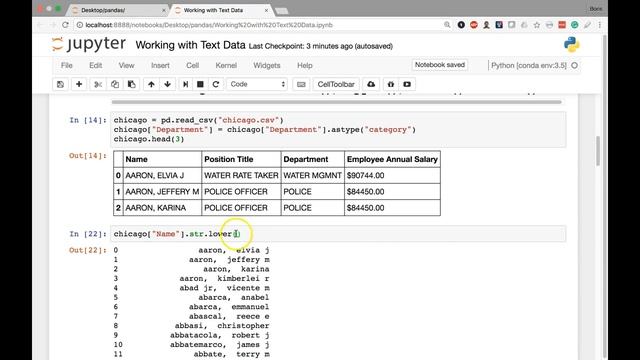Close the Working with Text Data tab
The image size is (640, 360).
point(267,10)
